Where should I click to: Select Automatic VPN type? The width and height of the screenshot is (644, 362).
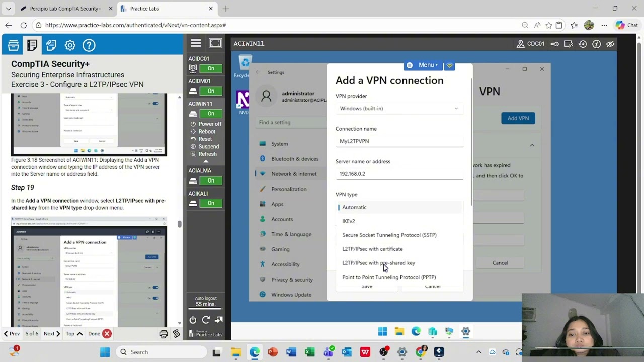coord(399,207)
